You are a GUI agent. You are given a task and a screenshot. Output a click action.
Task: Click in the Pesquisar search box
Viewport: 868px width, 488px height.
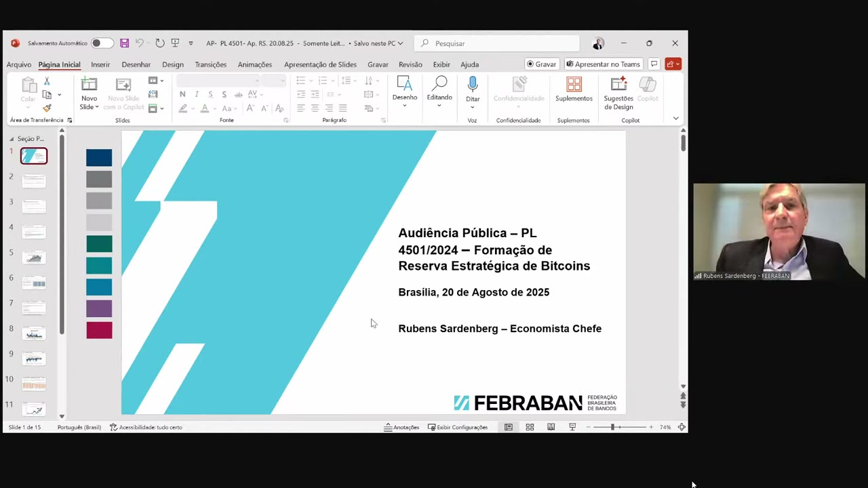click(x=497, y=43)
